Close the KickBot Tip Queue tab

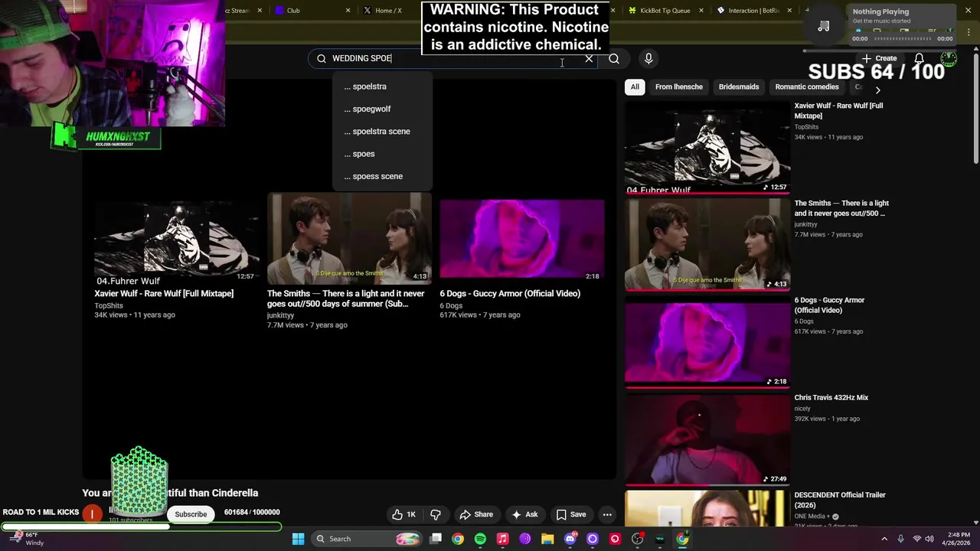[701, 11]
